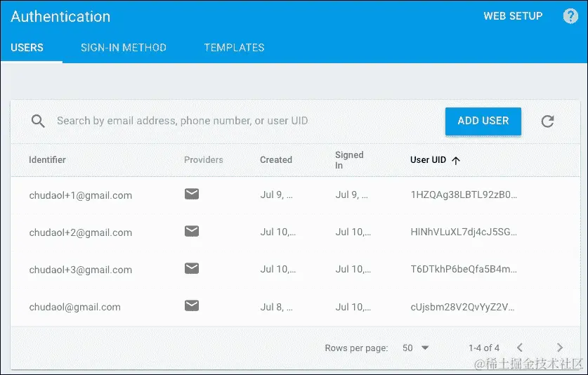Switch to the Users tab
588x375 pixels.
pos(27,48)
